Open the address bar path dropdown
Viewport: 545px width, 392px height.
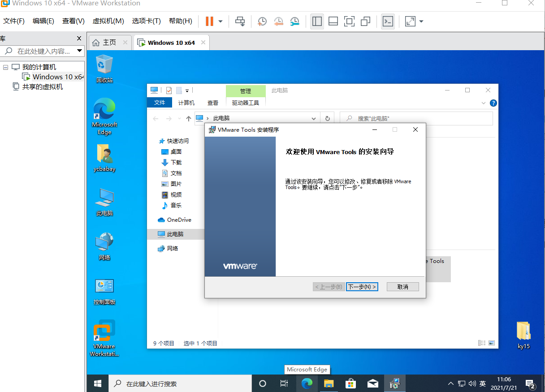(314, 118)
